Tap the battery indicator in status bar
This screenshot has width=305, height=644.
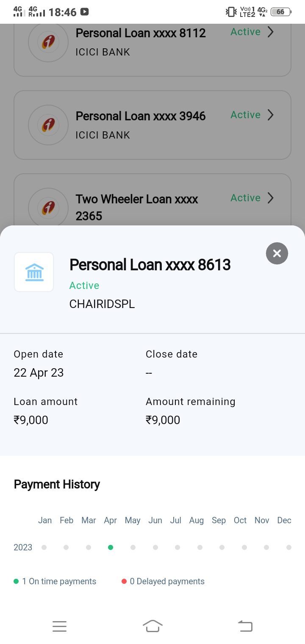pos(280,12)
